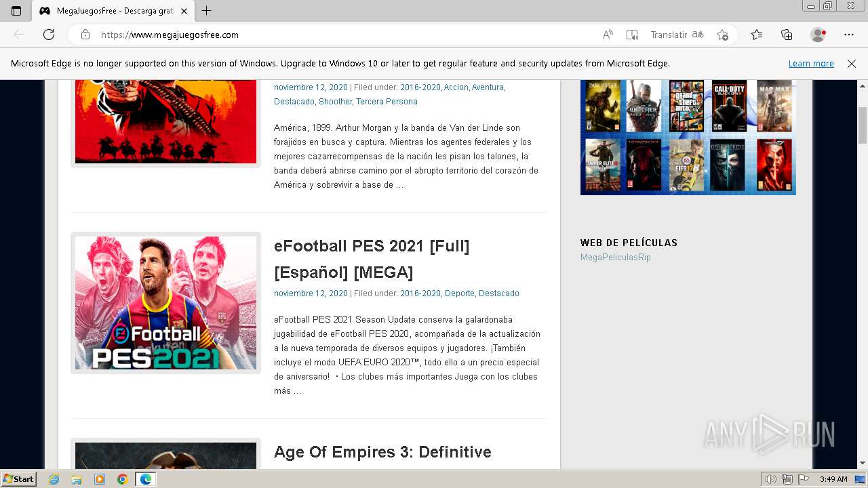Open Immersive Reader icon
The image size is (868, 488).
pos(632,35)
